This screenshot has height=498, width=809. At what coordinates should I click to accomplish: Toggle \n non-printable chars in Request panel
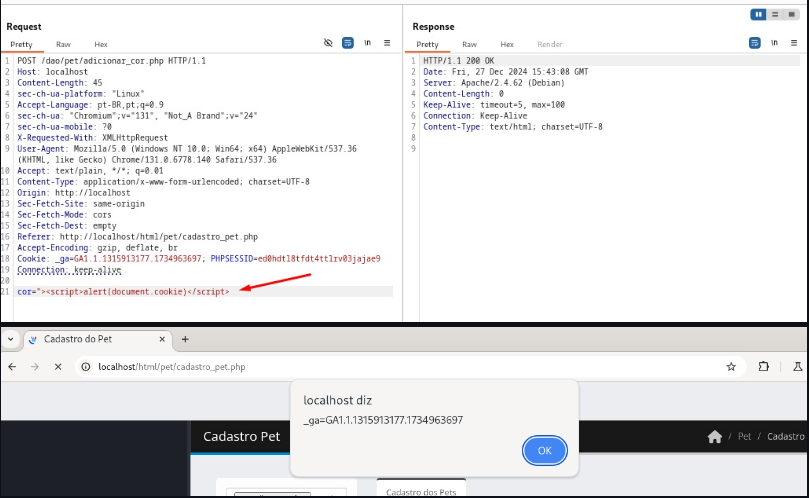tap(367, 43)
